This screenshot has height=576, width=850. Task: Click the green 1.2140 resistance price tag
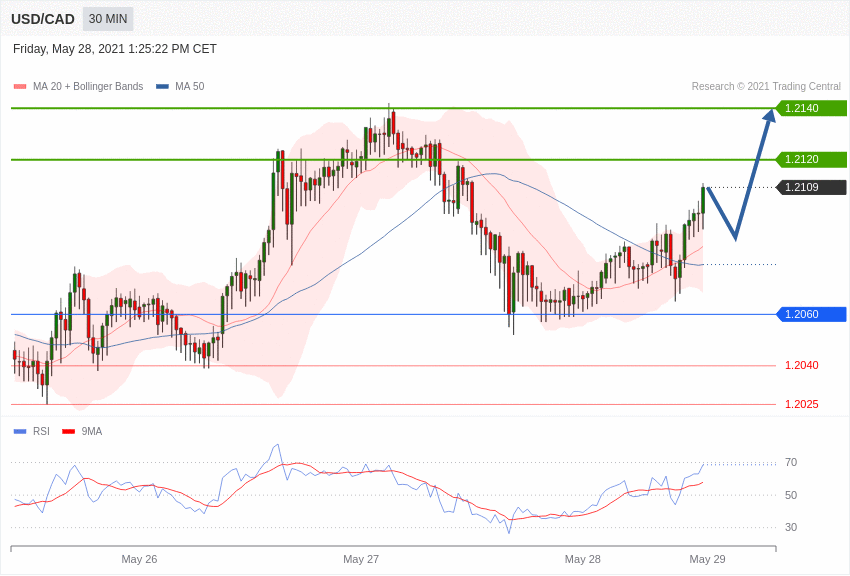click(x=811, y=108)
